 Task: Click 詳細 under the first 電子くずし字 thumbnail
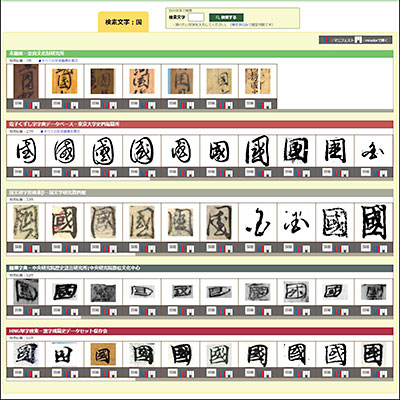click(18, 172)
